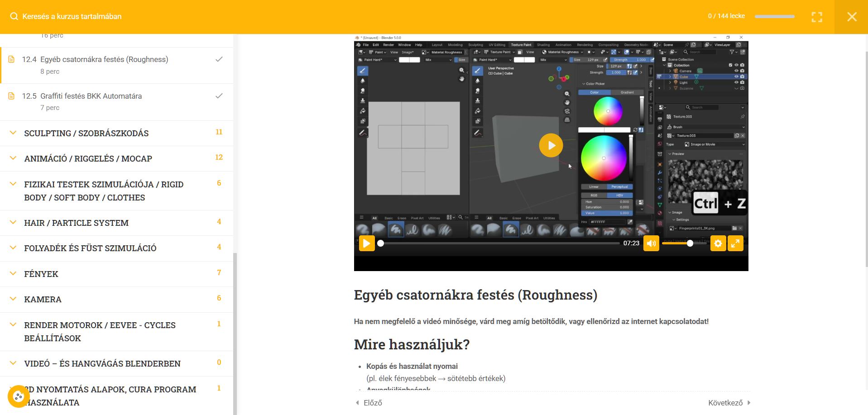Mute the video with the speaker icon

coord(651,243)
